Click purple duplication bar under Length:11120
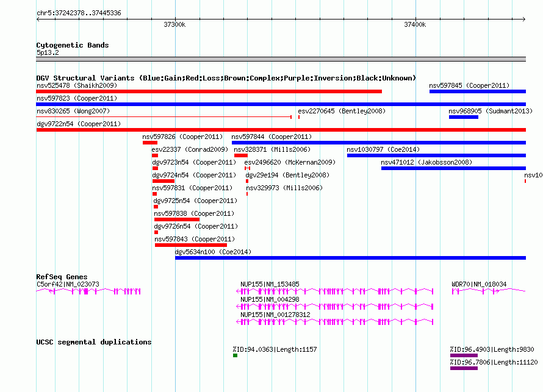 pos(464,368)
